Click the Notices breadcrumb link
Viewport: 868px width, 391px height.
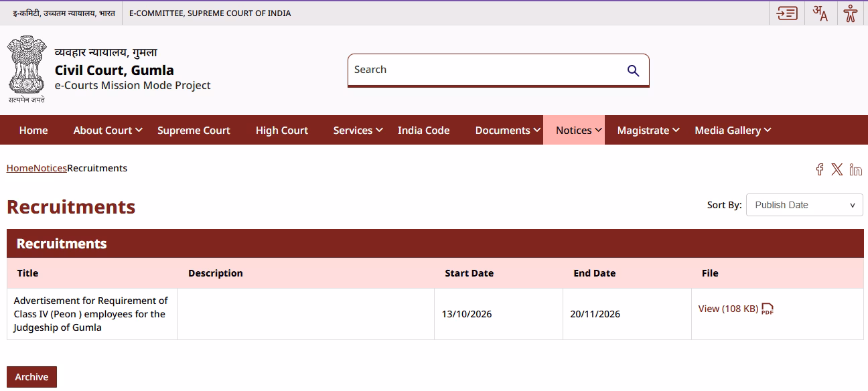(50, 168)
